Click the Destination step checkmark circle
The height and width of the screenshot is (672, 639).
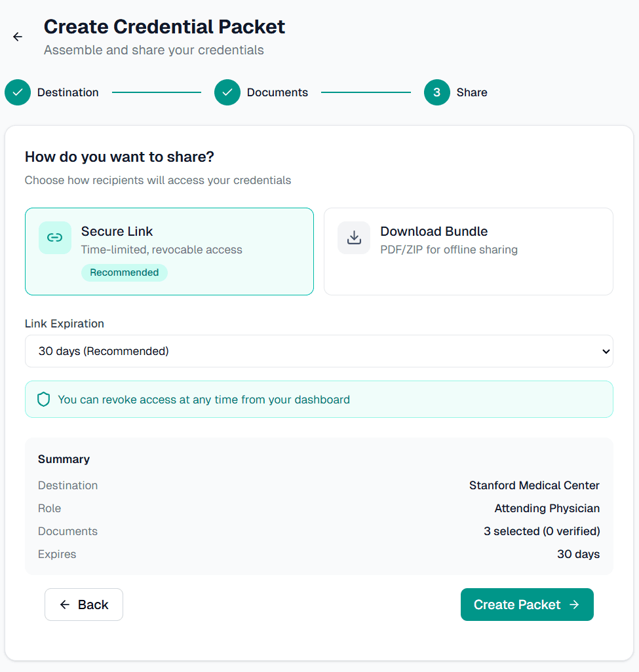click(x=18, y=92)
